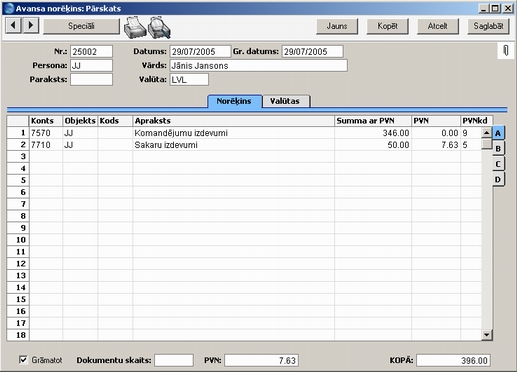517x372 pixels.
Task: Toggle the Grāmatot checkbox
Action: (x=23, y=360)
